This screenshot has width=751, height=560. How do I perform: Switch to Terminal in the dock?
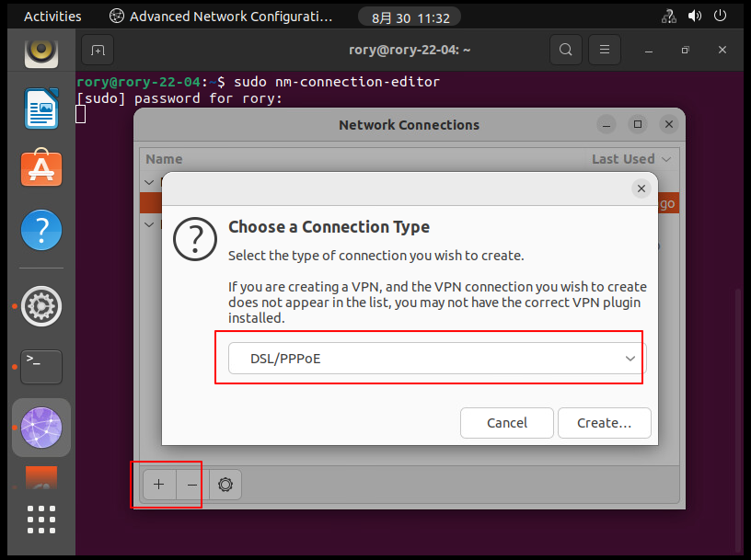[41, 366]
